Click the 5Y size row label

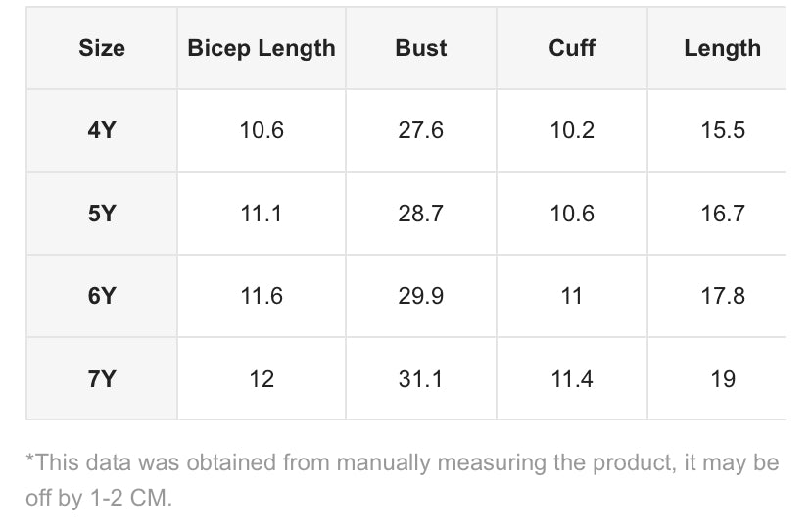click(102, 214)
